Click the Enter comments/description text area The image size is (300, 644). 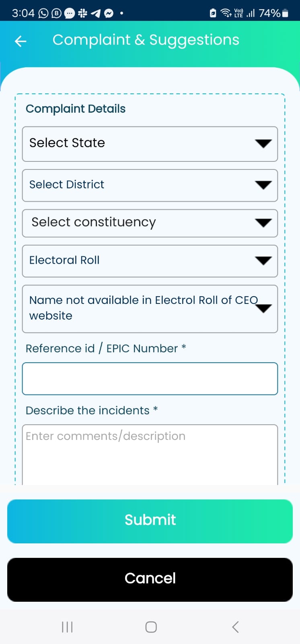(150, 455)
